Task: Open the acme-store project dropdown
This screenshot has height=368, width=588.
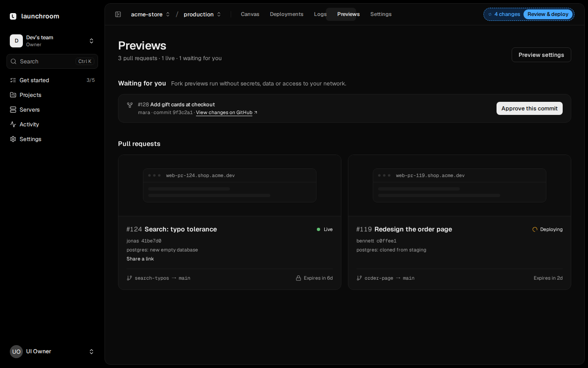Action: pyautogui.click(x=150, y=14)
